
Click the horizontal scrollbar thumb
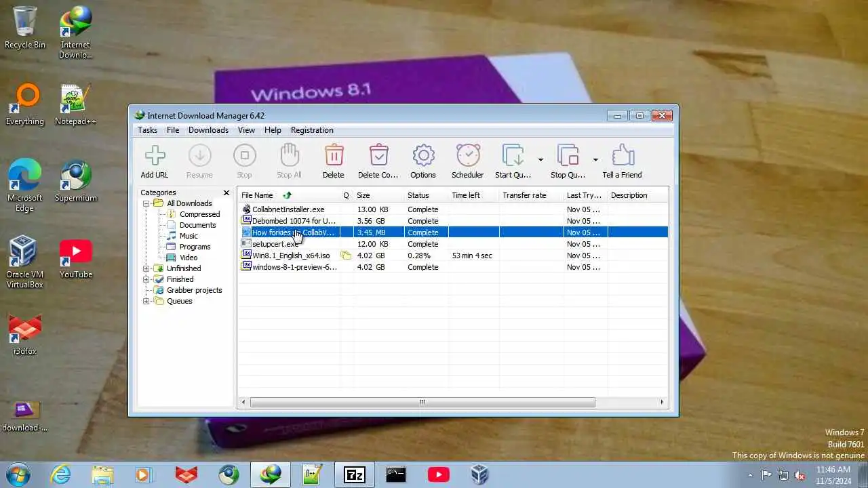click(x=422, y=402)
